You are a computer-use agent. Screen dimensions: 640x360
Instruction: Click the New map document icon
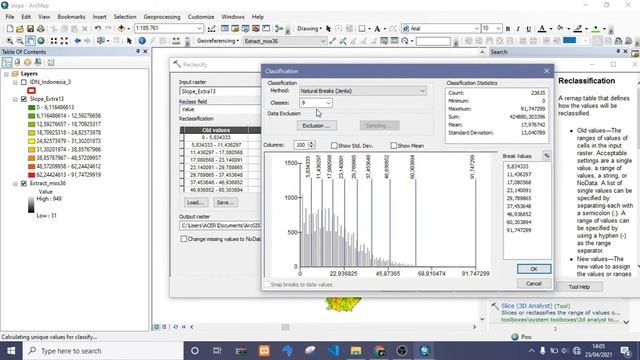coord(10,29)
